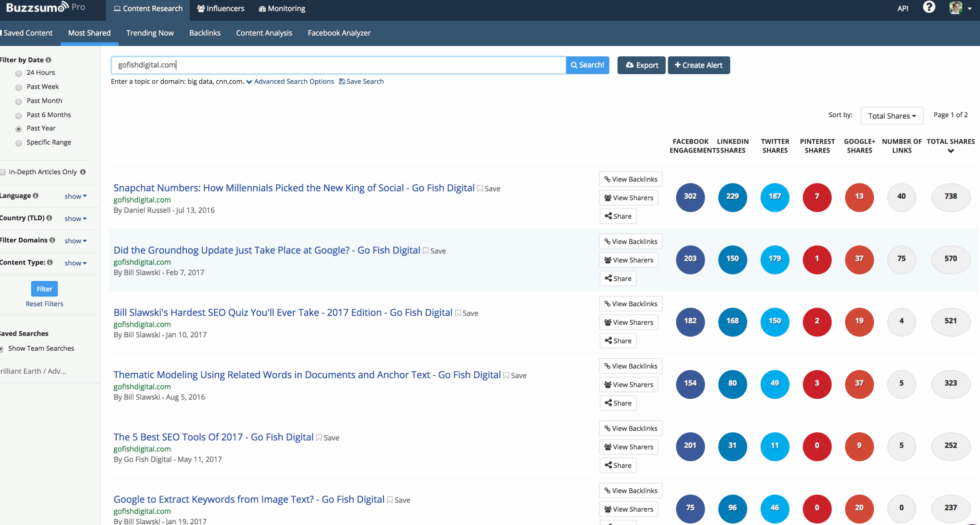The image size is (980, 525).
Task: Open the Monitoring tab
Action: pyautogui.click(x=282, y=9)
